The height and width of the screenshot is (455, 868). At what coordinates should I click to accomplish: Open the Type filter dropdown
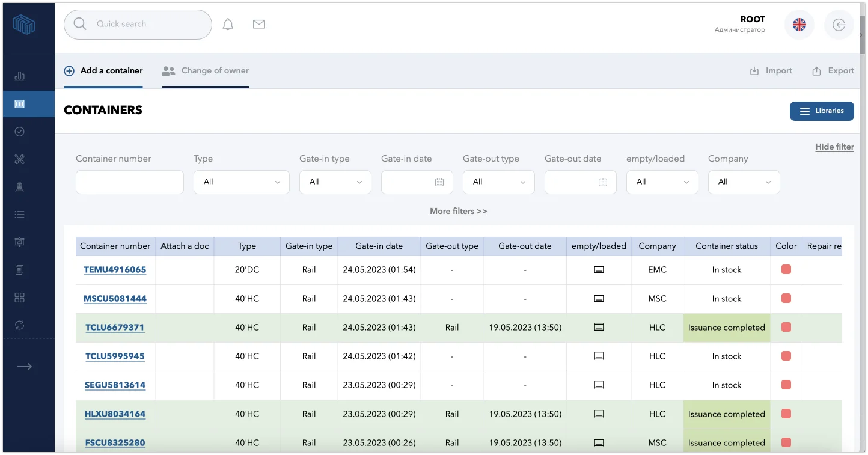[241, 182]
